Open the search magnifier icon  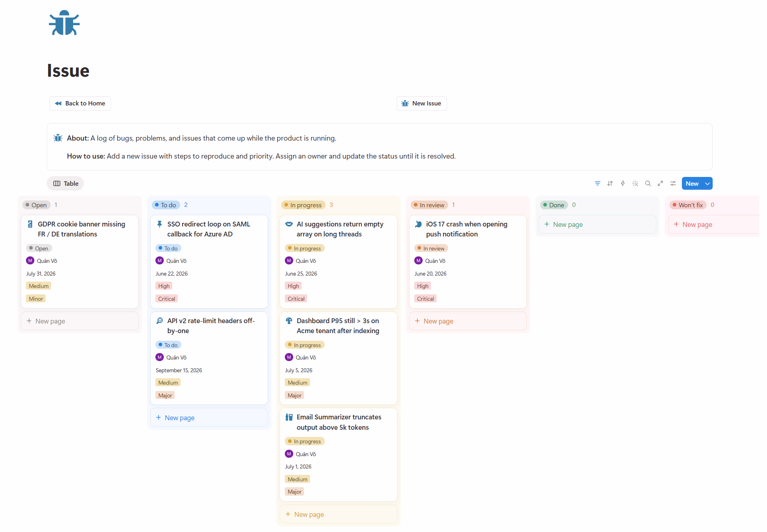point(648,183)
